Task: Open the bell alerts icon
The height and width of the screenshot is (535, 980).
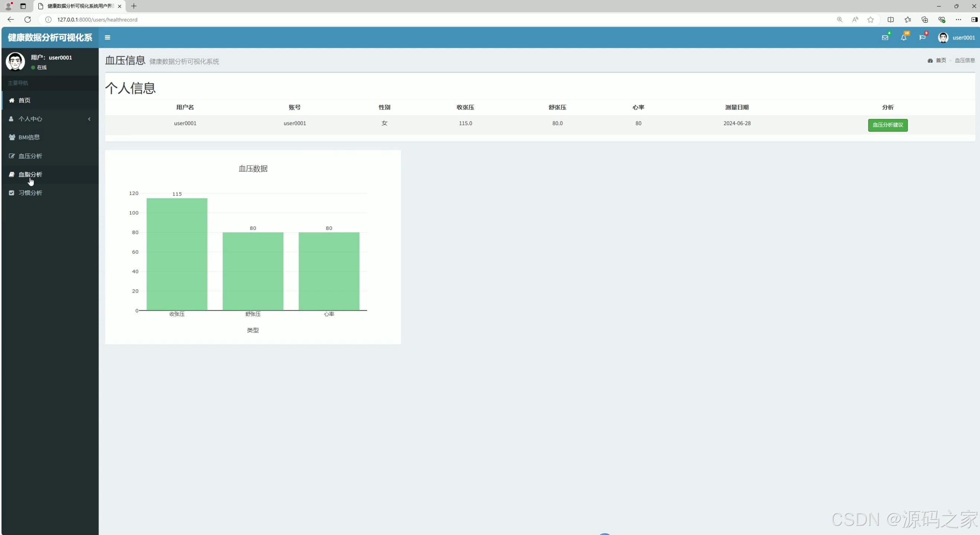Action: [x=903, y=38]
